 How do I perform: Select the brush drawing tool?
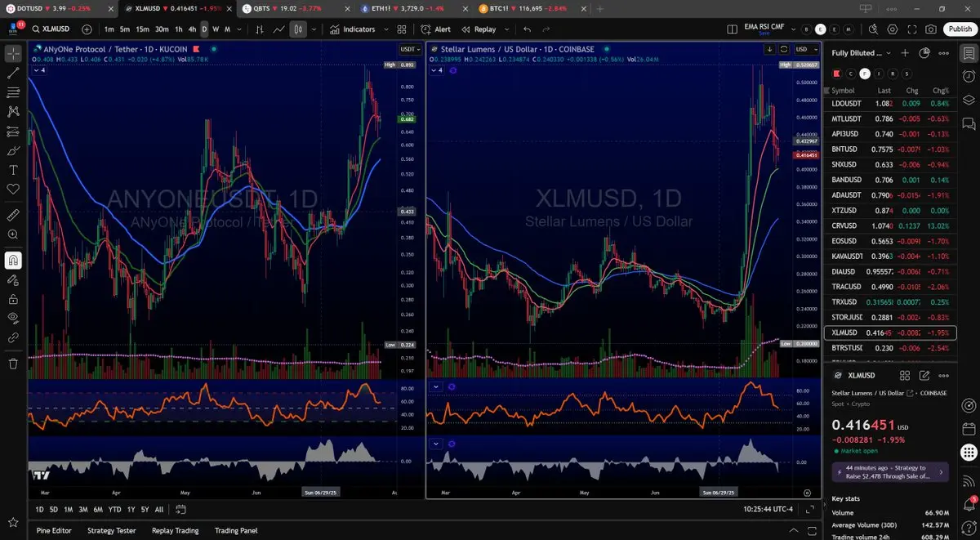pos(13,150)
